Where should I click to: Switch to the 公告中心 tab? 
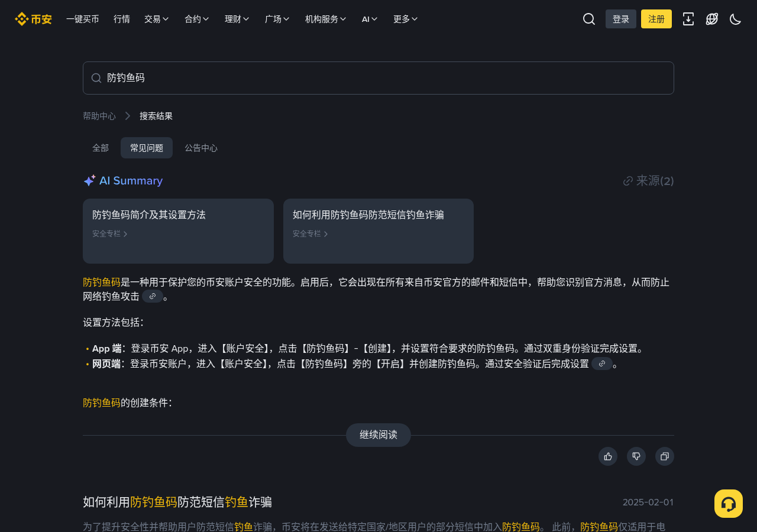point(201,148)
